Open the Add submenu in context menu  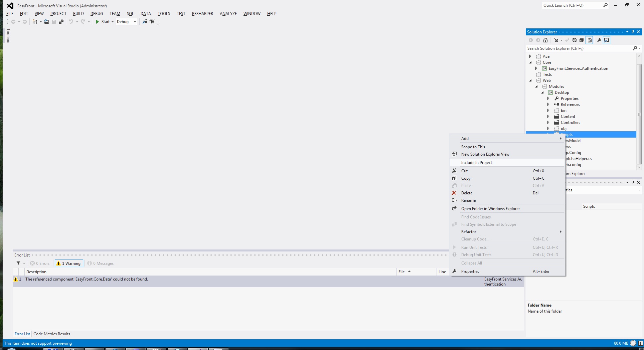pos(507,139)
